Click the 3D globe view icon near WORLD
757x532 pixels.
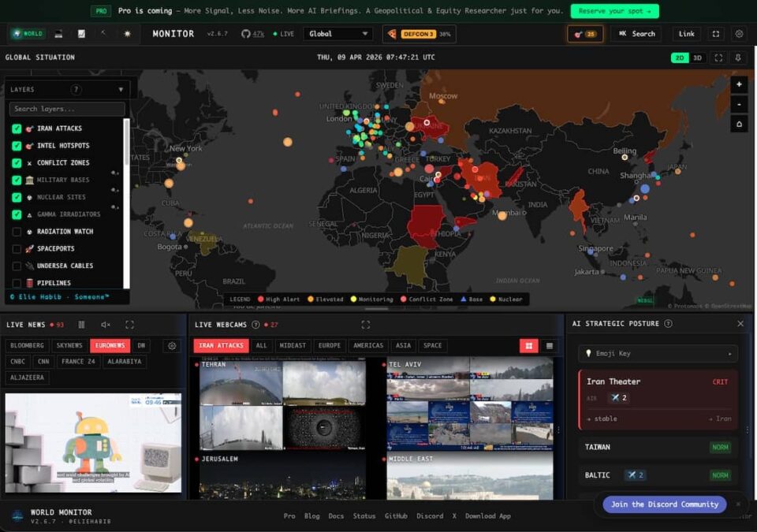58,34
